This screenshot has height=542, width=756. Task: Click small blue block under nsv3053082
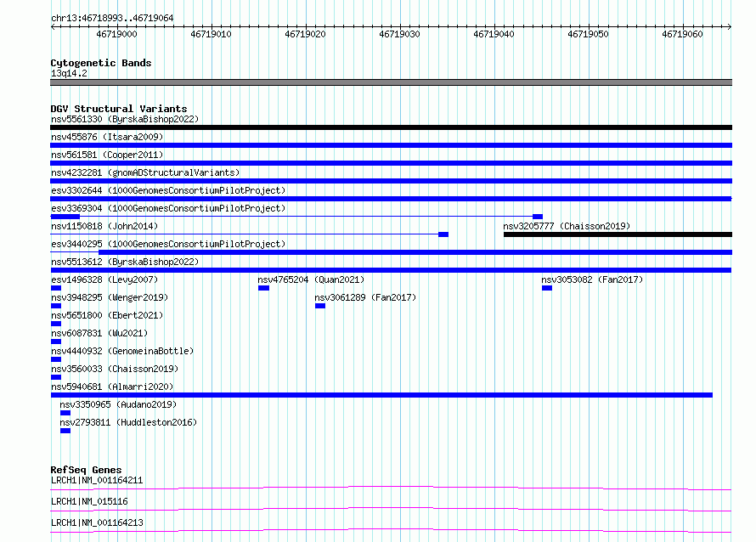[547, 288]
